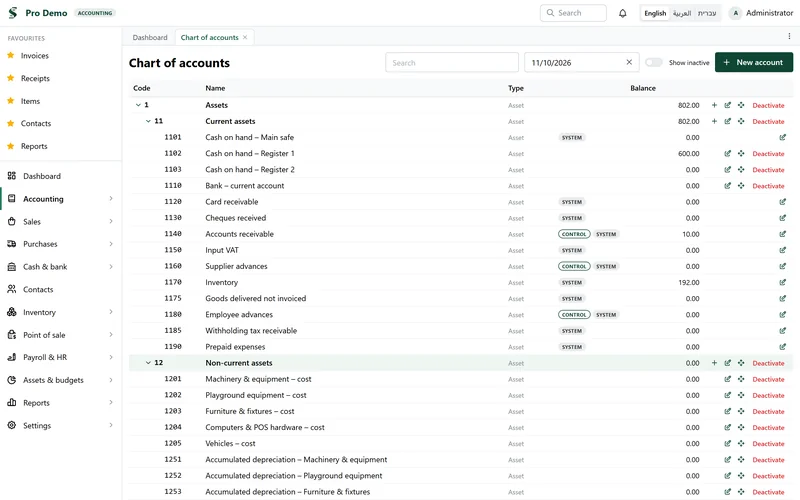Clear the 11/10/2026 date field
This screenshot has height=500, width=800.
(629, 62)
